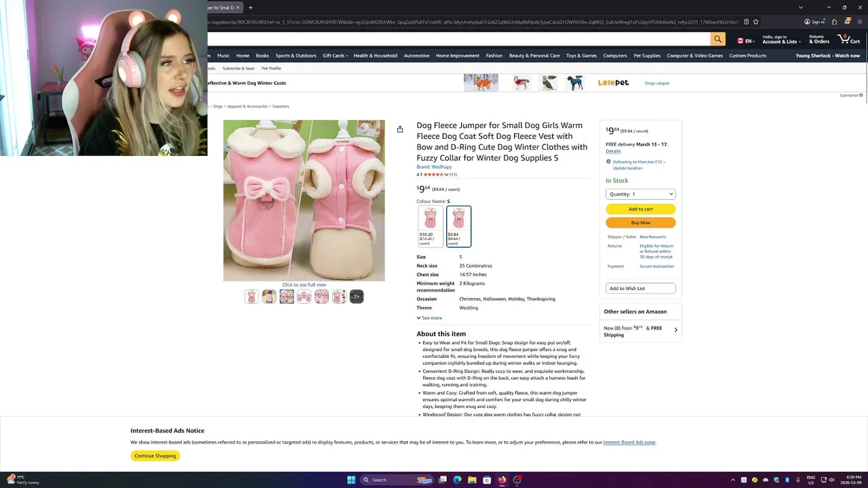Image resolution: width=868 pixels, height=488 pixels.
Task: Expand the New (8) other sellers chevron
Action: 676,330
